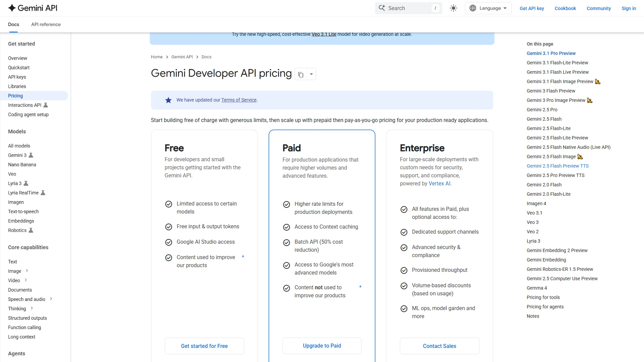This screenshot has height=362, width=644.
Task: Jump to Veo 3.1 section
Action: [534, 213]
